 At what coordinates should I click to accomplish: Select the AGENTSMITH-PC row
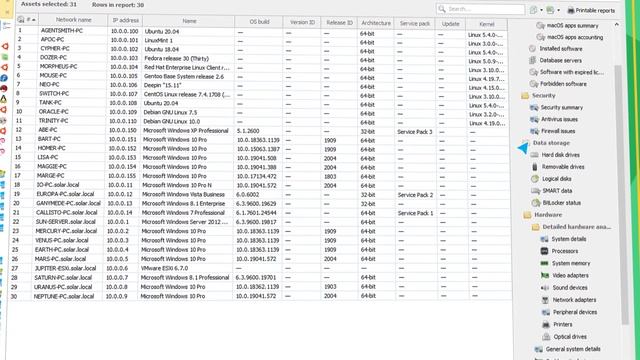pyautogui.click(x=261, y=32)
